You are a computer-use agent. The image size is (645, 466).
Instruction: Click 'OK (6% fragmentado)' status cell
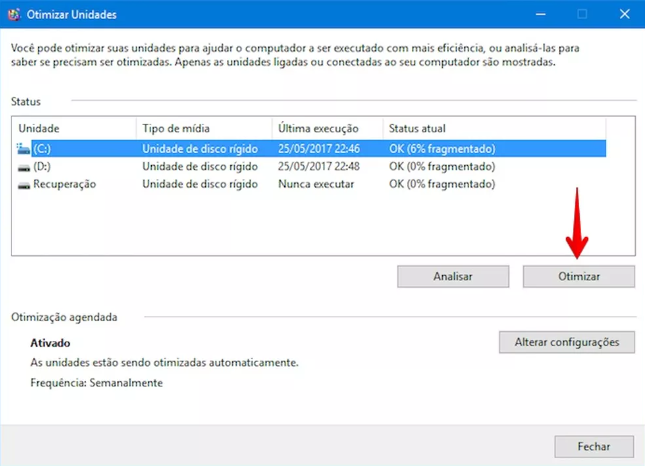coord(442,148)
